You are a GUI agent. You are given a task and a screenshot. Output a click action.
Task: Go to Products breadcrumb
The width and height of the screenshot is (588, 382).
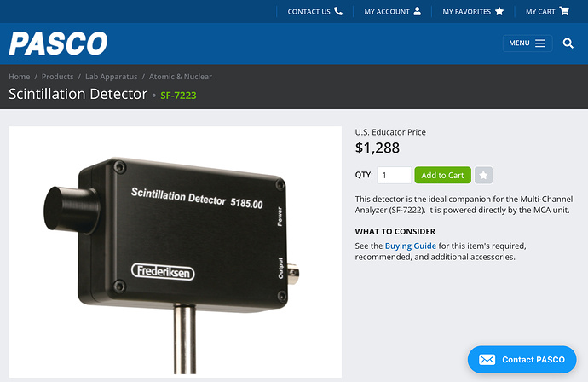coord(57,77)
